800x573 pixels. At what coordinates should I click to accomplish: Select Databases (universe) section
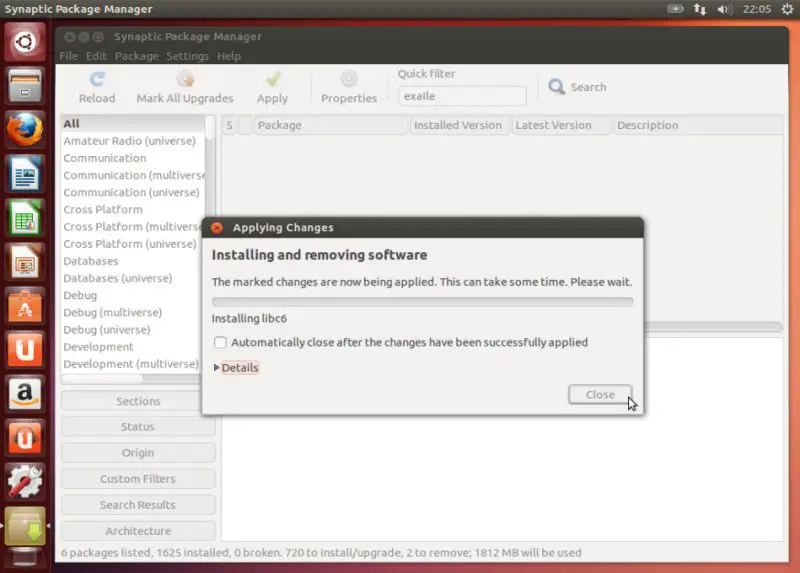(x=133, y=278)
